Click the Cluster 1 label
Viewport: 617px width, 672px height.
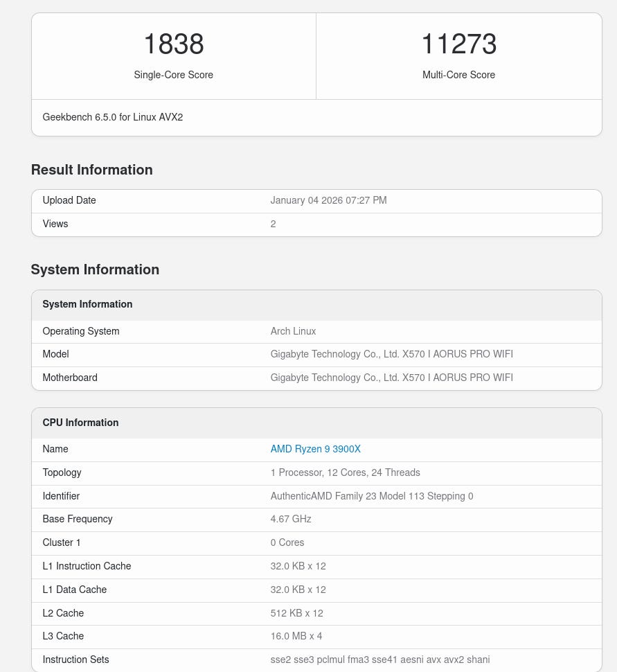(61, 542)
